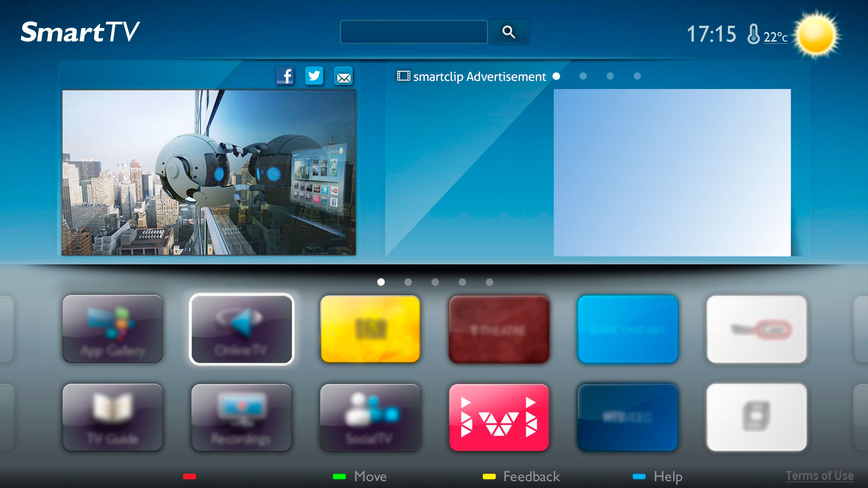Launch the TV Guide book tile
Image resolution: width=868 pixels, height=488 pixels.
pos(113,418)
